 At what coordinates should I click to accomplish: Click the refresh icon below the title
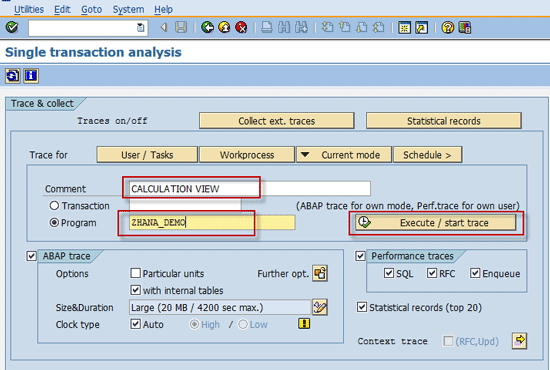(13, 76)
